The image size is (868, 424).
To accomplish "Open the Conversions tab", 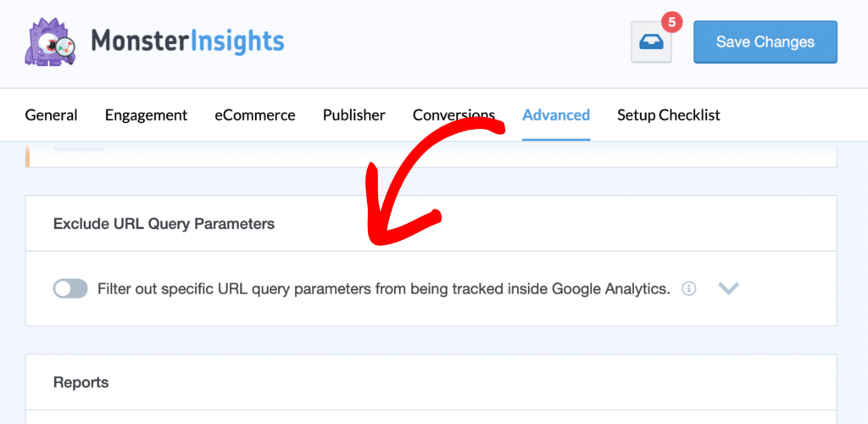I will pyautogui.click(x=453, y=115).
